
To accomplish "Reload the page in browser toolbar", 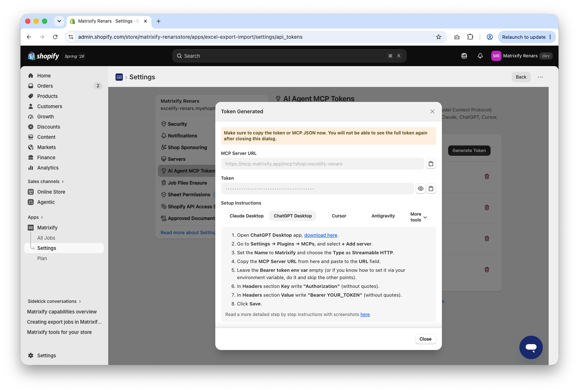I will tap(55, 37).
